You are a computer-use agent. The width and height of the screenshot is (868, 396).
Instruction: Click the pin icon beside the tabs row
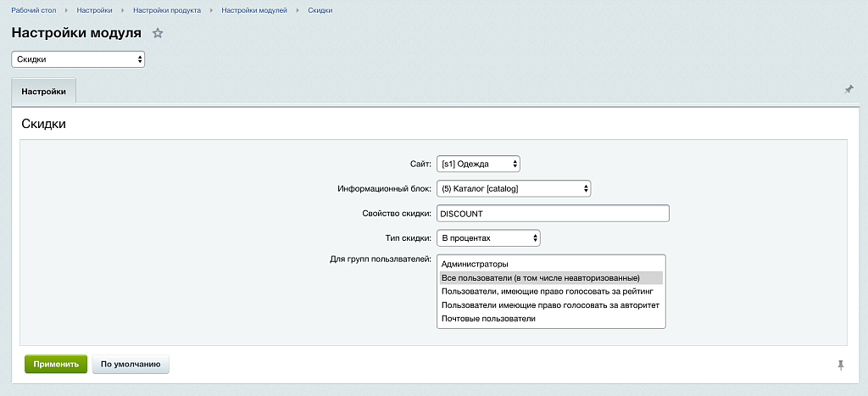click(x=849, y=89)
